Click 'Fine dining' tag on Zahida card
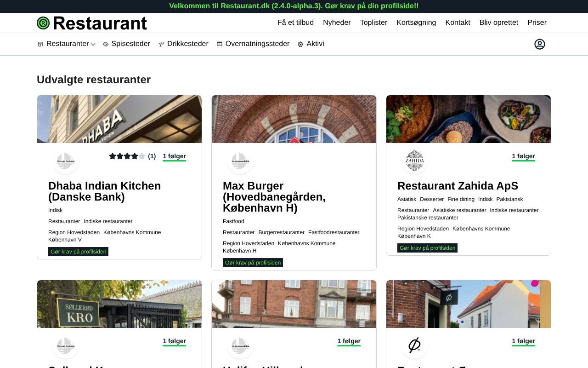Screen dimensions: 588x368 (x=461, y=199)
